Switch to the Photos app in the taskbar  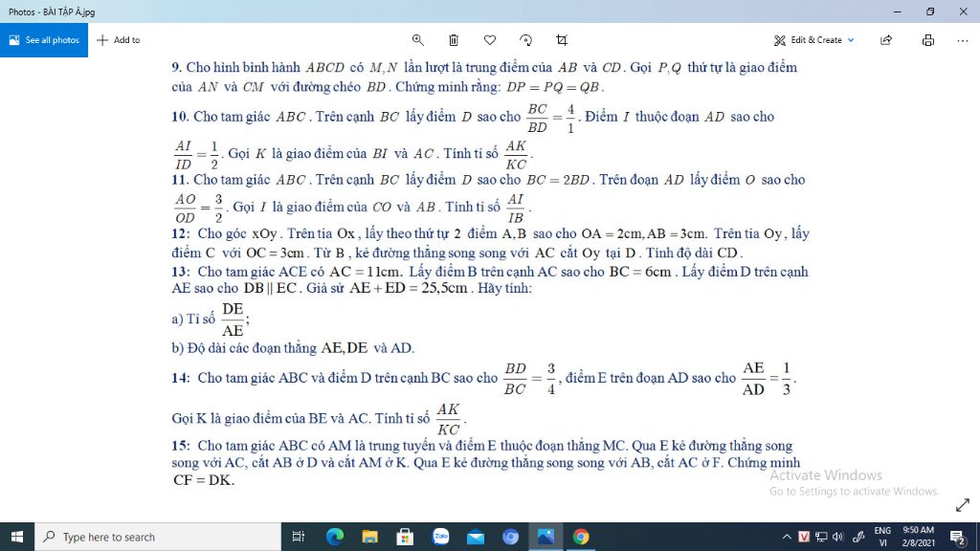click(x=546, y=537)
